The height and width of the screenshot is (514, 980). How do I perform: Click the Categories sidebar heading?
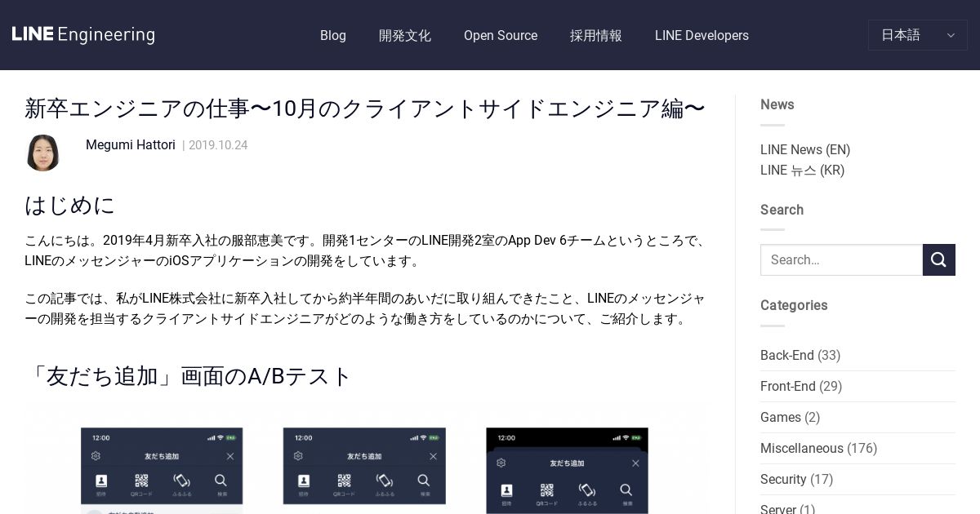click(x=794, y=305)
